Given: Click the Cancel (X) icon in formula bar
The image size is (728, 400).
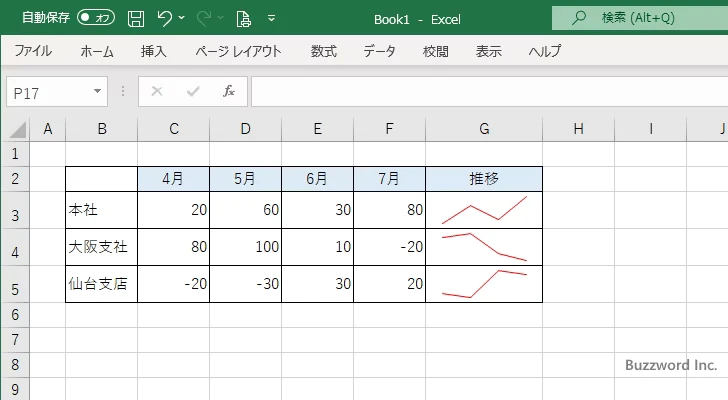Looking at the screenshot, I should click(x=156, y=91).
